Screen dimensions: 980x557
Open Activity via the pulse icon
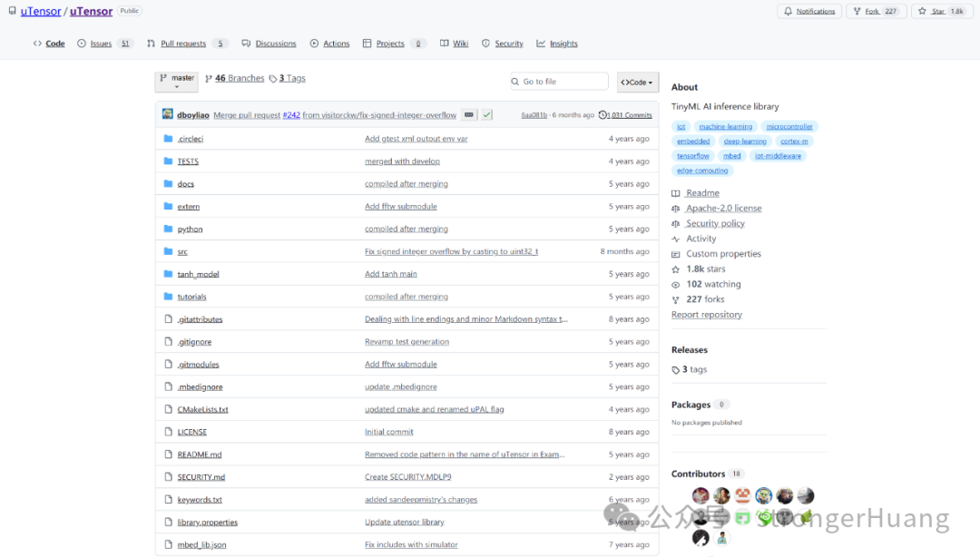click(x=676, y=238)
